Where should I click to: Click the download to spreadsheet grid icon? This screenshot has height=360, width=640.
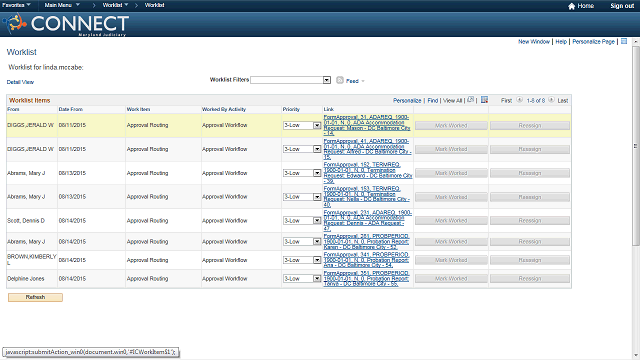(484, 100)
